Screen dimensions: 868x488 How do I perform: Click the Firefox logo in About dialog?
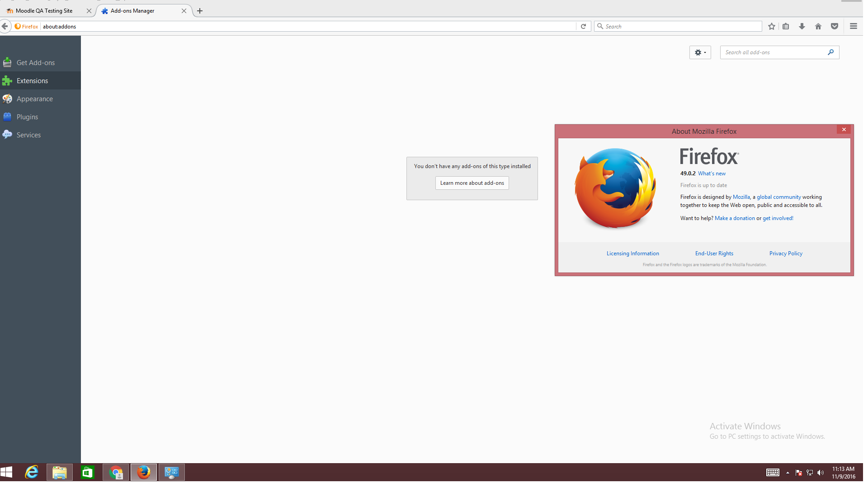pos(615,188)
